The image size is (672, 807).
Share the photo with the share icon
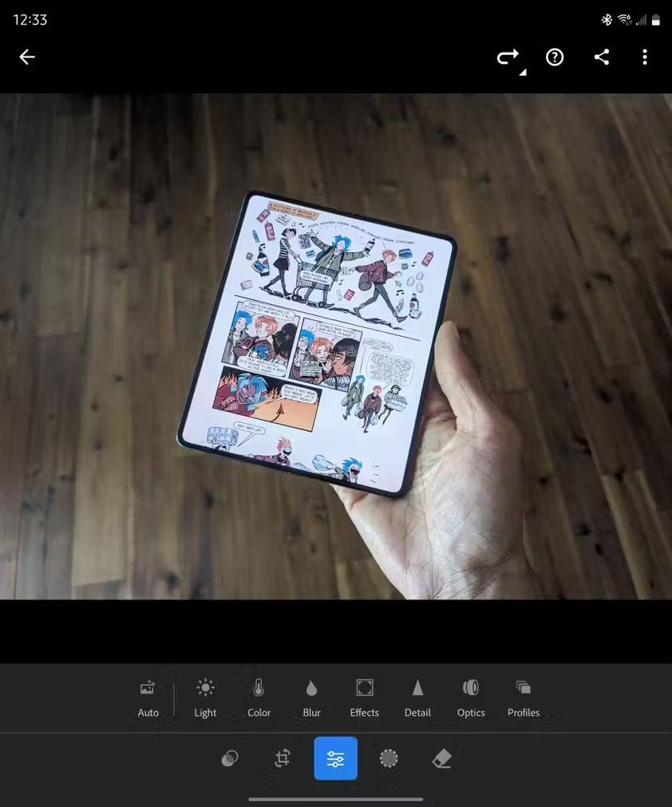[x=602, y=57]
